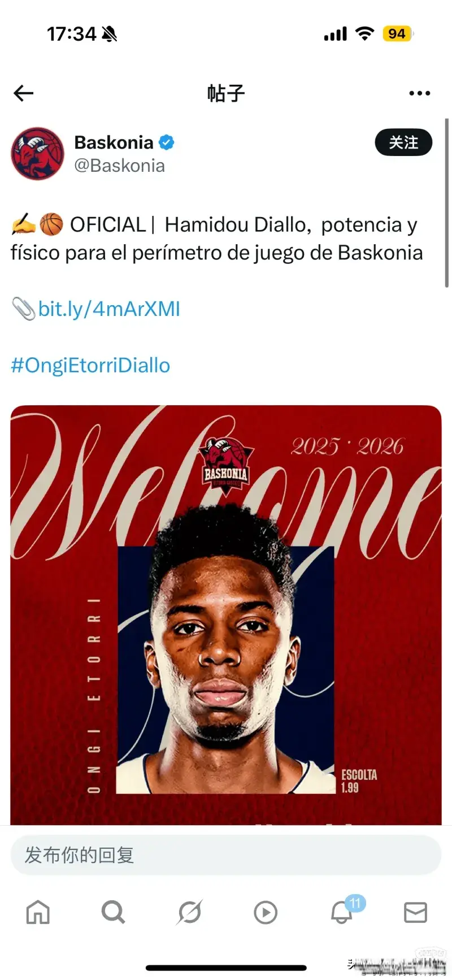Open the bit.ly/4mArXMI link

click(x=108, y=309)
